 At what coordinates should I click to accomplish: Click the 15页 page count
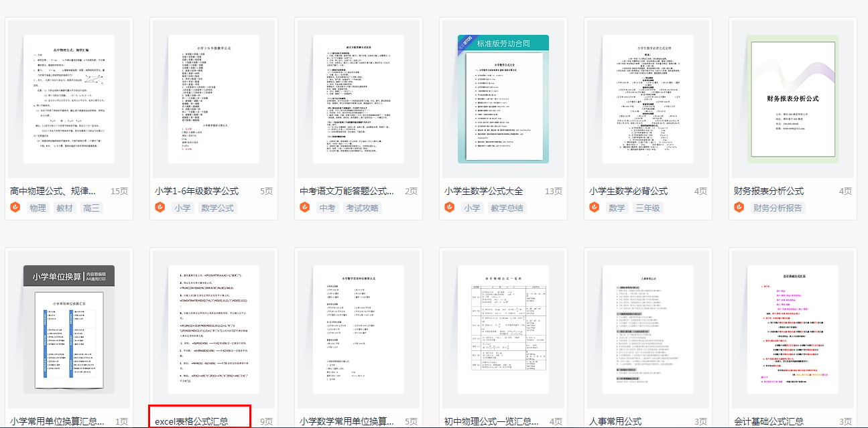pyautogui.click(x=119, y=191)
